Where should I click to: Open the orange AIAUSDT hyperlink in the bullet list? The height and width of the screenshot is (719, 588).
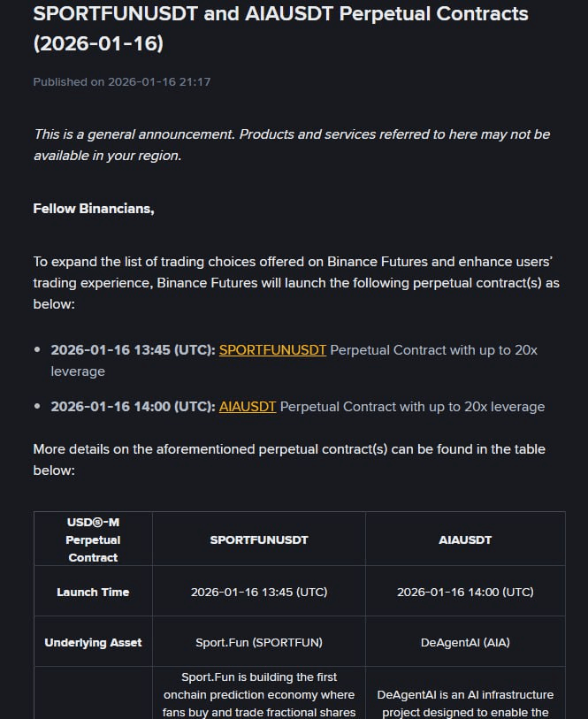pyautogui.click(x=248, y=407)
